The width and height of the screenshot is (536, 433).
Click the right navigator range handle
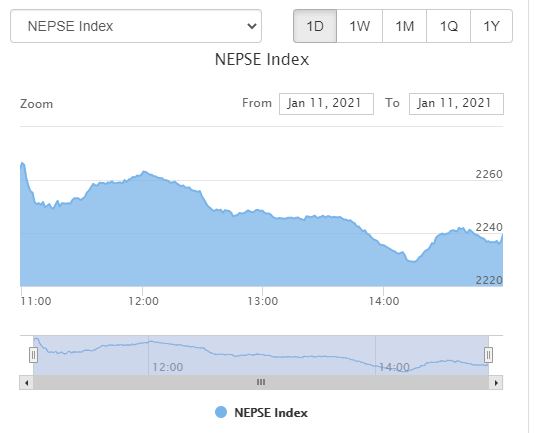(x=488, y=355)
